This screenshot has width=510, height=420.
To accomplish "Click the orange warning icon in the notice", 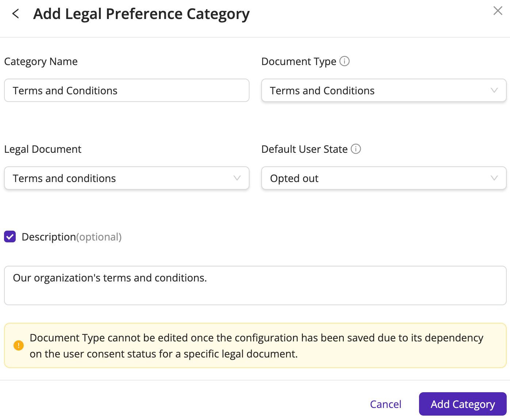I will pos(19,345).
